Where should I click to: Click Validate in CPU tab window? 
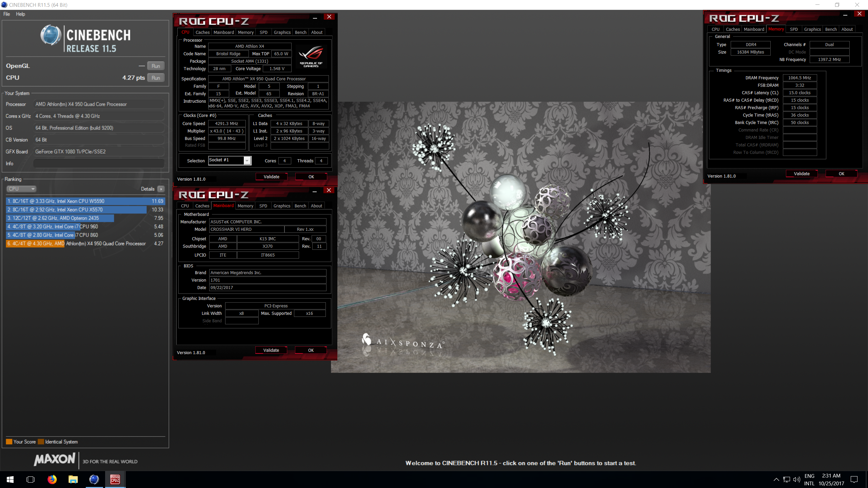(x=272, y=177)
